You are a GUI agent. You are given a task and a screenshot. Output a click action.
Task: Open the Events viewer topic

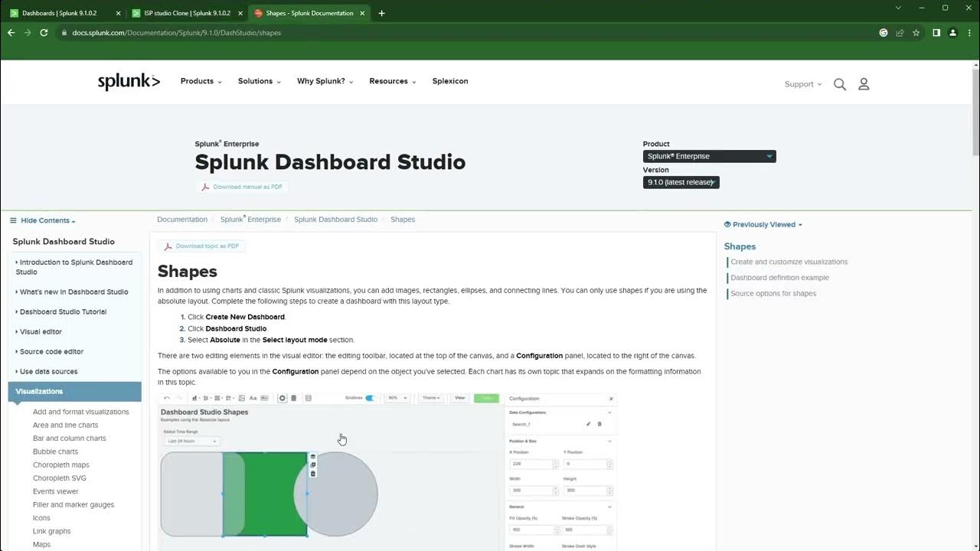[x=56, y=491]
